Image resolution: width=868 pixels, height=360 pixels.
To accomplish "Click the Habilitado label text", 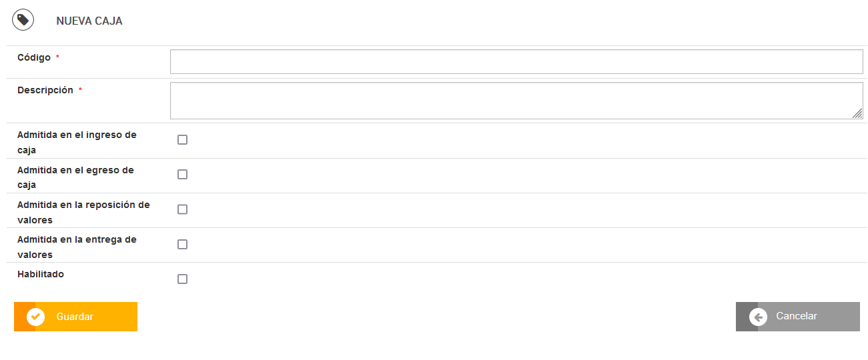I will pyautogui.click(x=41, y=274).
